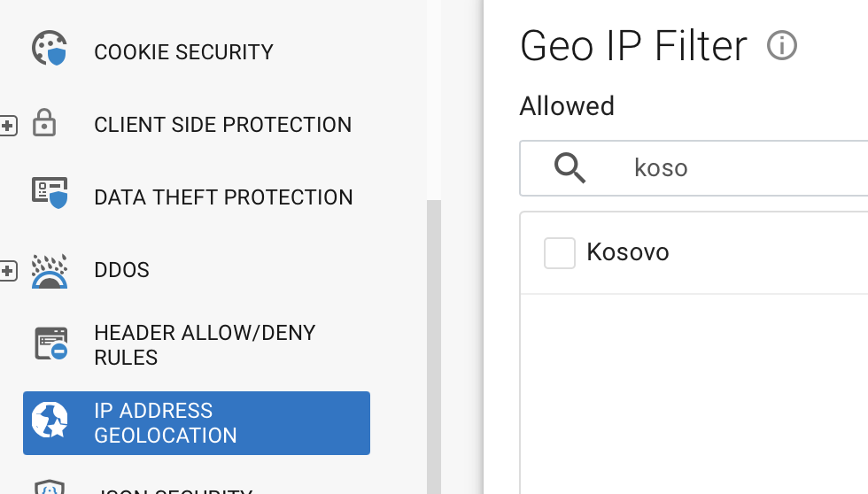Click the Cookie Security shield icon
The image size is (868, 494).
click(50, 48)
